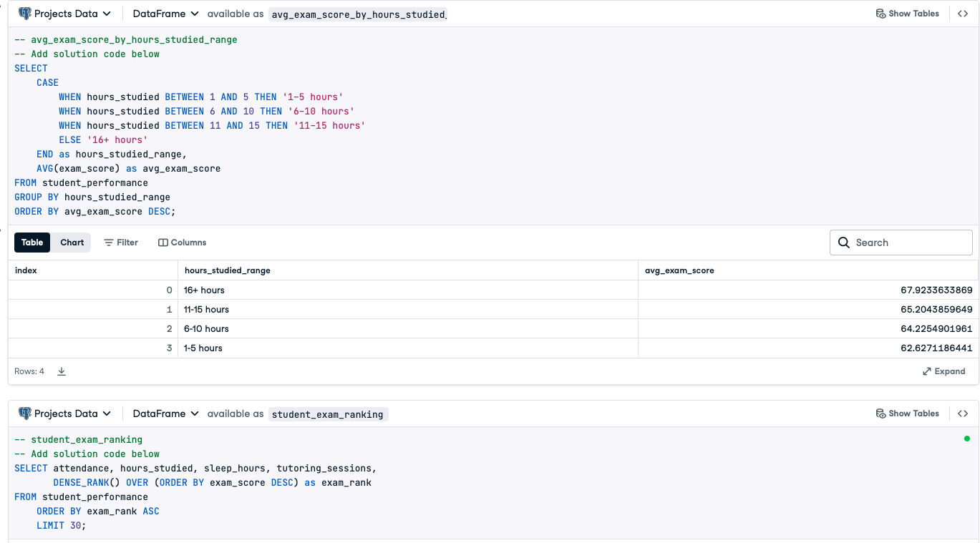Screen dimensions: 980x543
Task: Open the Filter option
Action: click(x=121, y=243)
